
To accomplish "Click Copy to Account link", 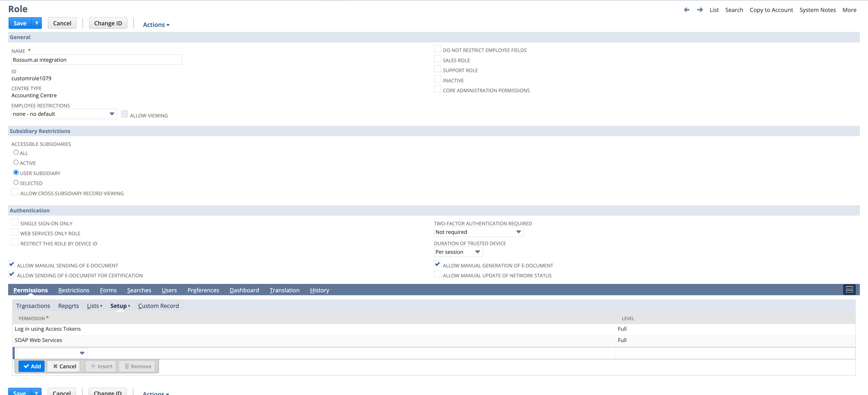I will tap(771, 10).
